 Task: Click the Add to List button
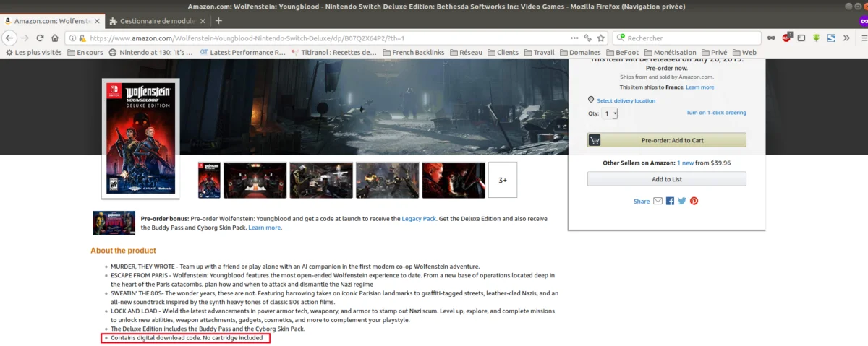pyautogui.click(x=666, y=179)
